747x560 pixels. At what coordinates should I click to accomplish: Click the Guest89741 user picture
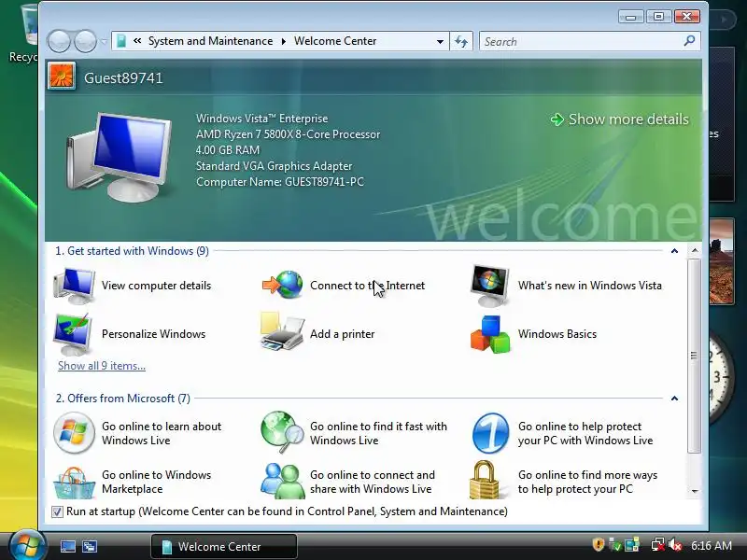62,77
